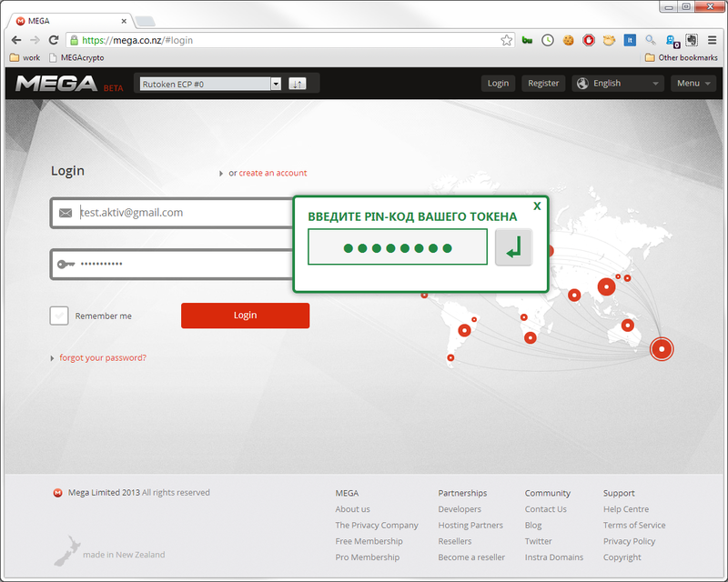Go back using browser back arrow
Viewport: 728px width, 582px height.
(16, 40)
